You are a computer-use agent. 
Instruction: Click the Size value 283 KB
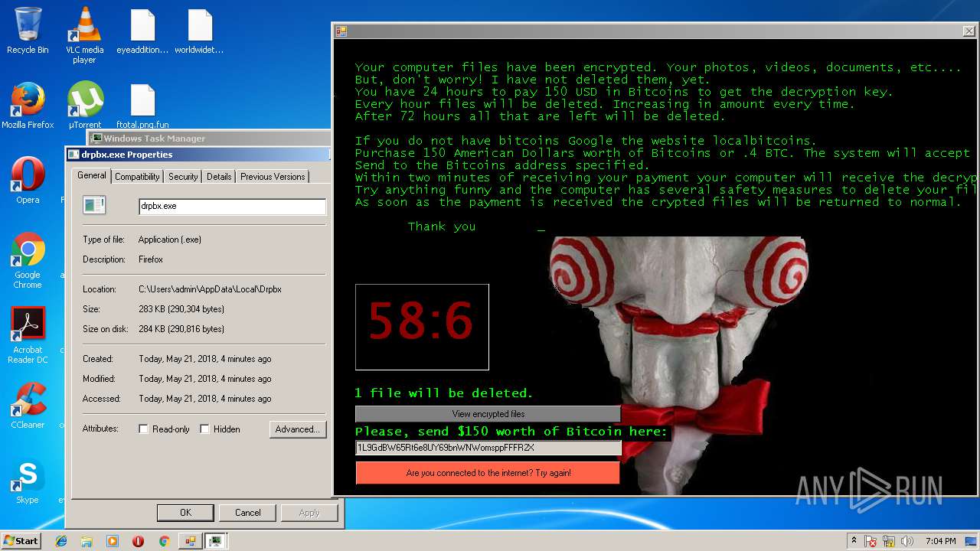tap(181, 309)
